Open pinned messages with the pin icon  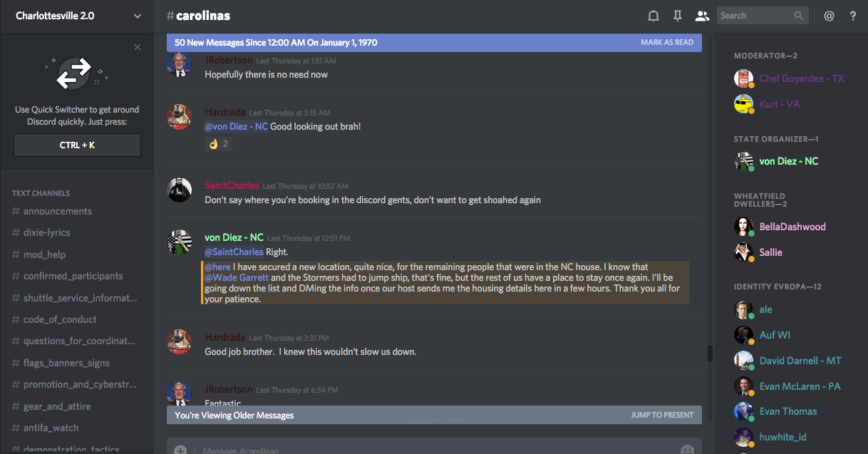pos(678,16)
